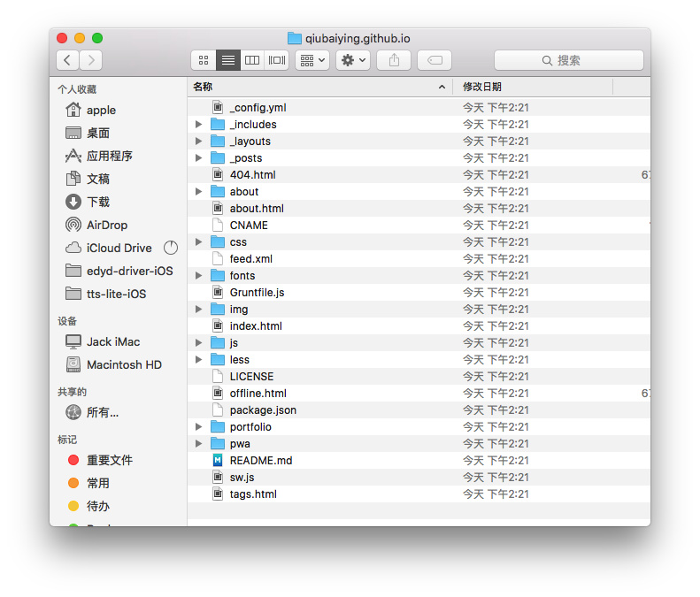Expand the _layouts folder
This screenshot has height=597, width=700.
198,141
